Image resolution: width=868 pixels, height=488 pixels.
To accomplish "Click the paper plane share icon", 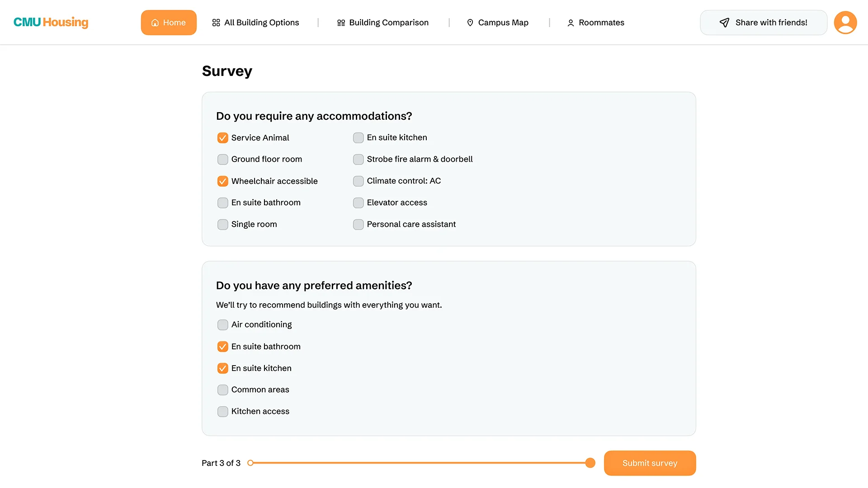I will 724,23.
